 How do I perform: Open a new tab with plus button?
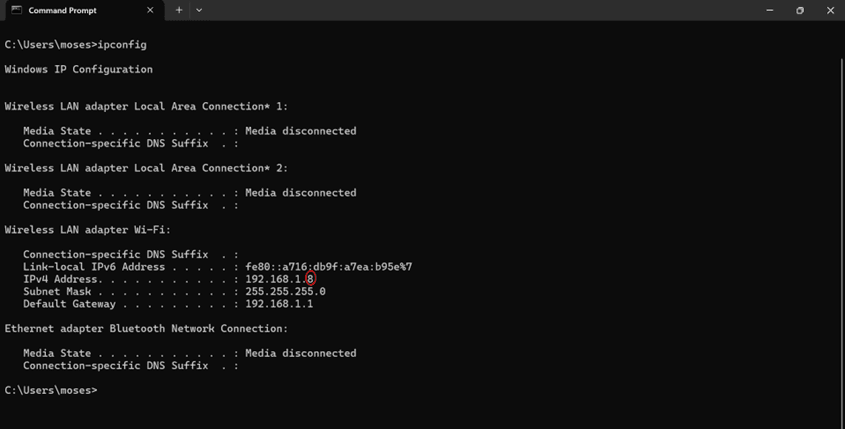[x=179, y=10]
